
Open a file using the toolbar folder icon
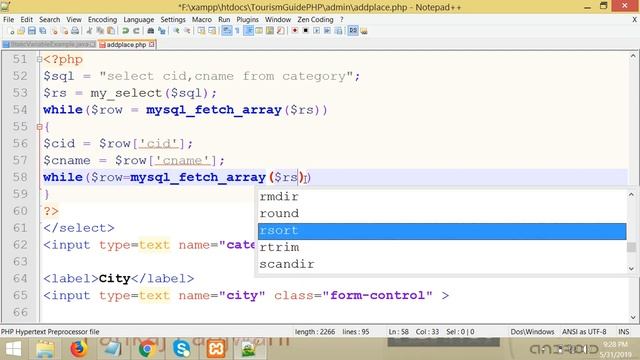(21, 31)
